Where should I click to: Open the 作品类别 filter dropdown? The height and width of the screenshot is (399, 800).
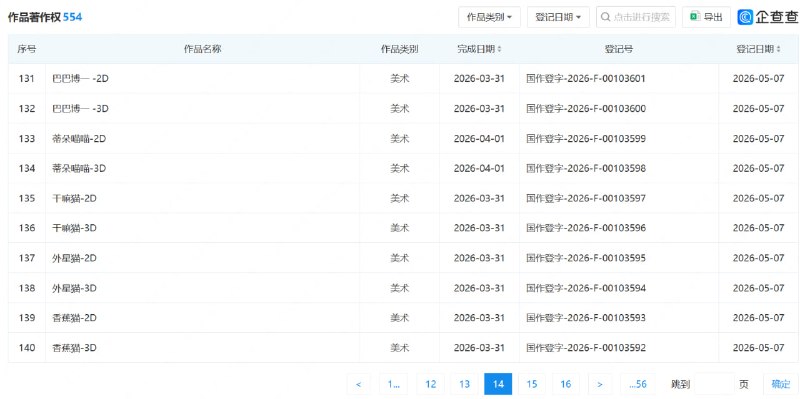(489, 17)
